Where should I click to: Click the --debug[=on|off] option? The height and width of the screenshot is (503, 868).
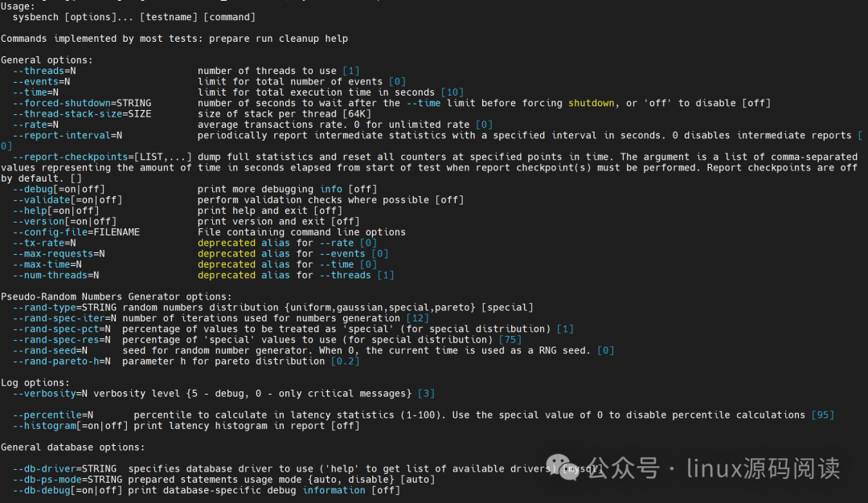[59, 190]
